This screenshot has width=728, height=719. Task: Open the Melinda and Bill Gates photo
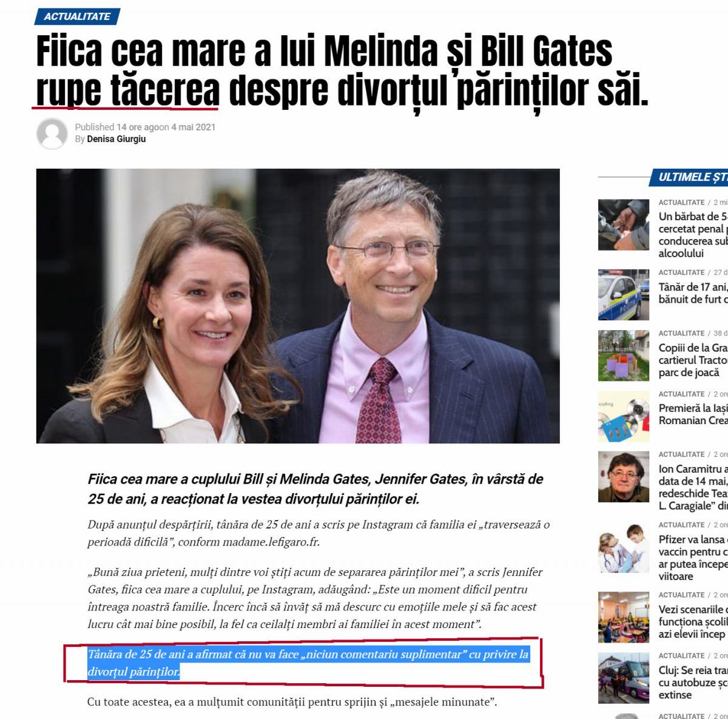(298, 306)
